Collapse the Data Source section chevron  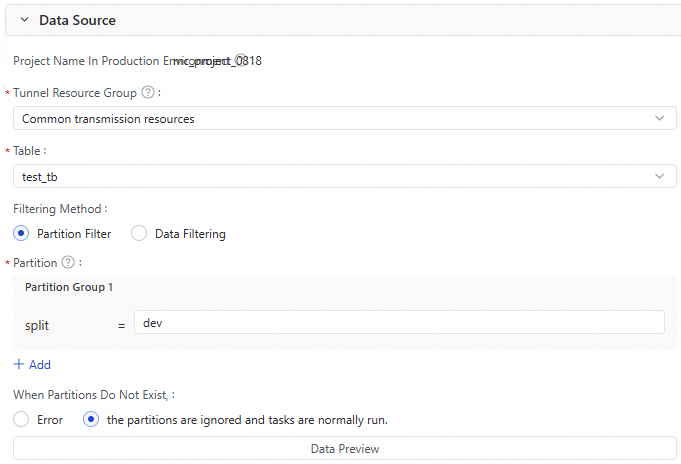click(x=24, y=20)
